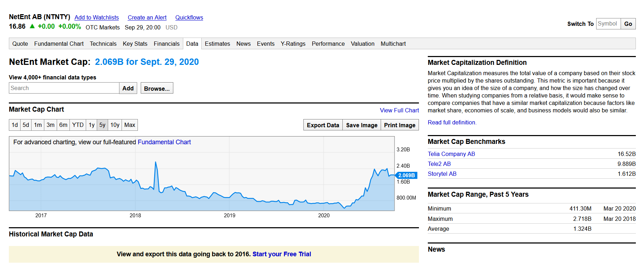Select the YTD chart range

[x=78, y=125]
